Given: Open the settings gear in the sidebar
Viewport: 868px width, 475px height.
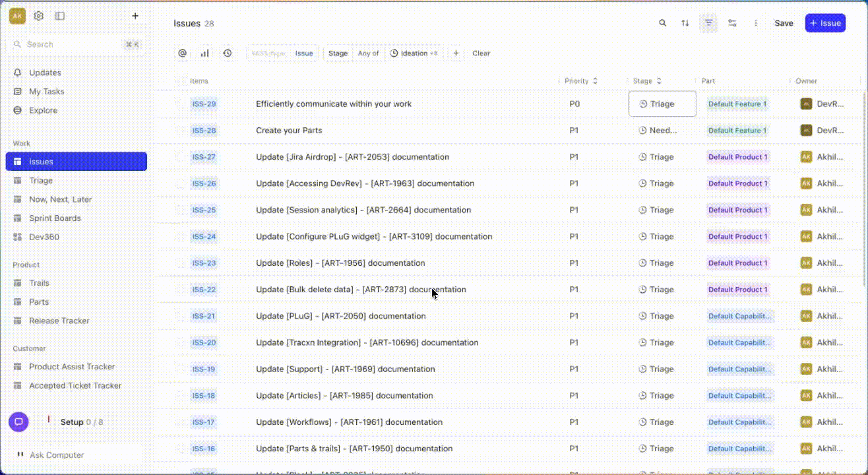Looking at the screenshot, I should [x=39, y=16].
